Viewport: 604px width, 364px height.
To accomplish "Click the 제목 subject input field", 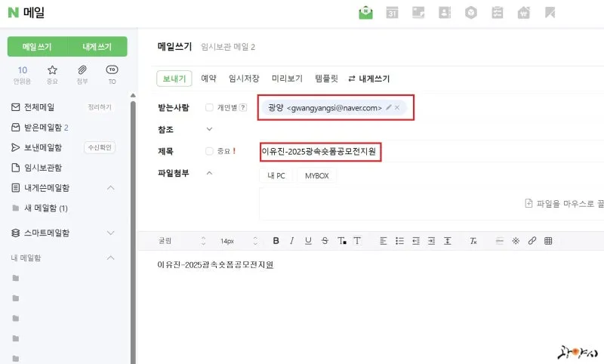I will (453, 152).
